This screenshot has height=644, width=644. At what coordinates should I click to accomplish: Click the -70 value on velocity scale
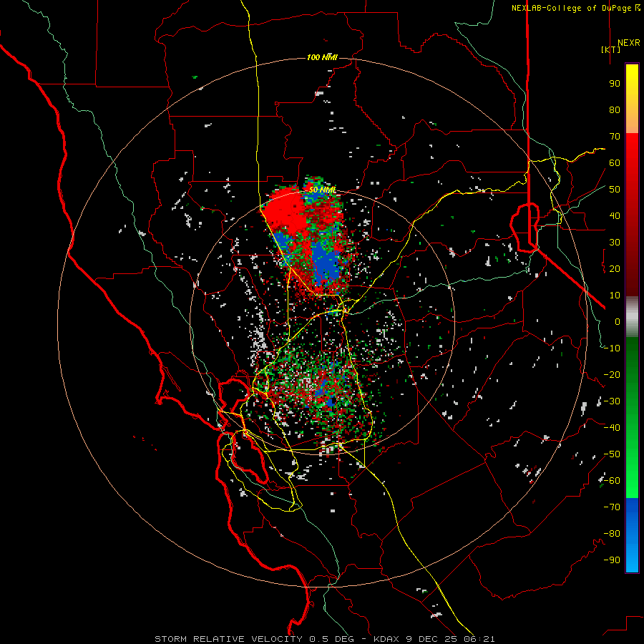click(x=612, y=507)
